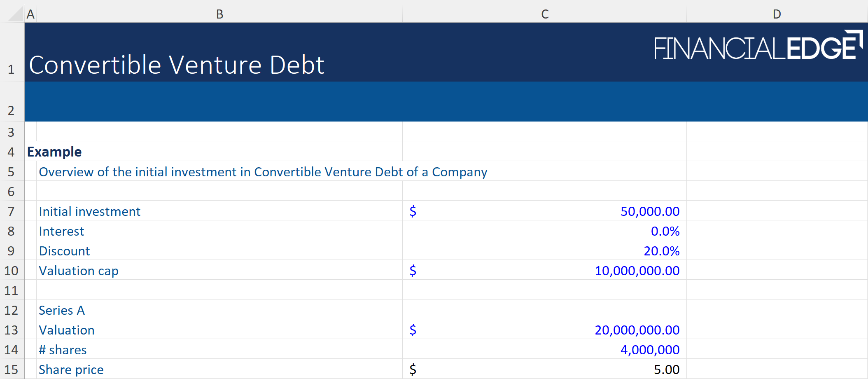The image size is (868, 379).
Task: Select the 0.0% interest value cell
Action: (x=665, y=231)
